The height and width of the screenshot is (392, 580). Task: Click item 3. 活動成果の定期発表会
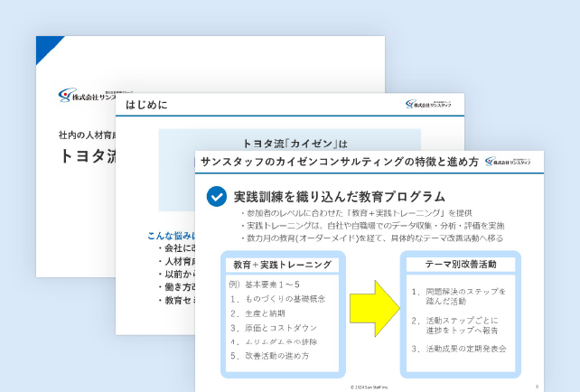[x=459, y=349]
